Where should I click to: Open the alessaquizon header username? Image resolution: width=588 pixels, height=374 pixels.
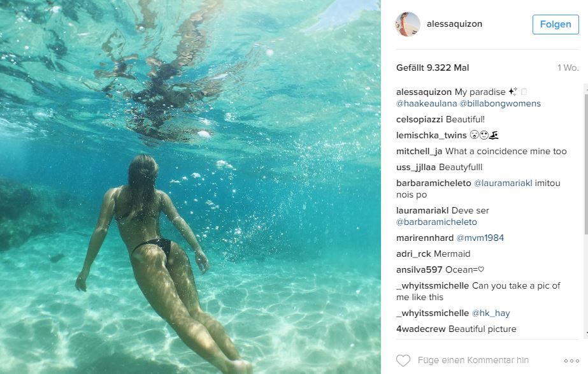[454, 24]
